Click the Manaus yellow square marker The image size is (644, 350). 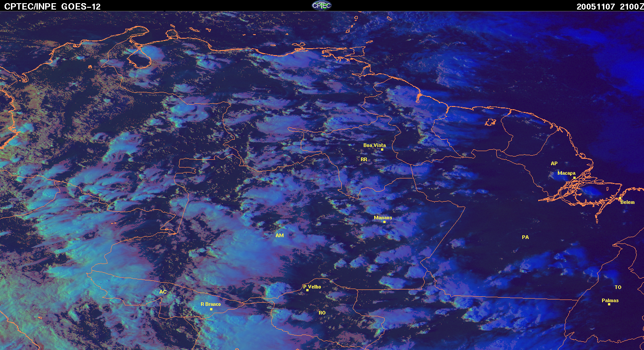point(384,222)
